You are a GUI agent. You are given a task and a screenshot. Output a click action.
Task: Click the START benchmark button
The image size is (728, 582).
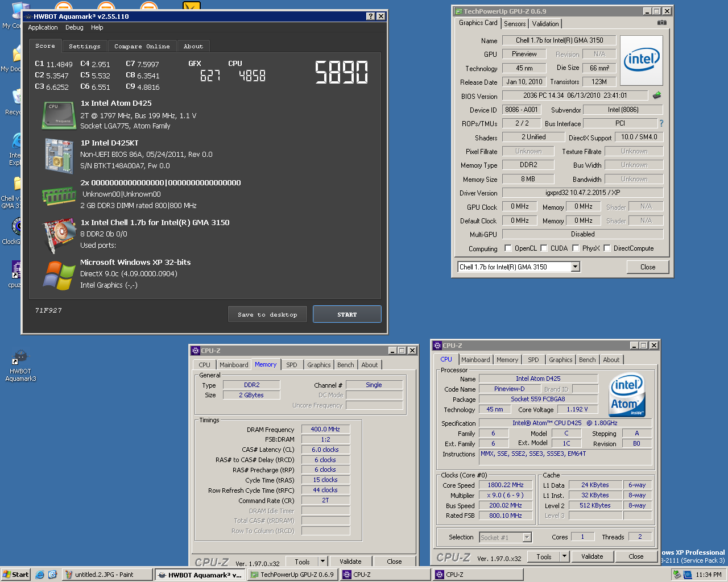(x=347, y=314)
